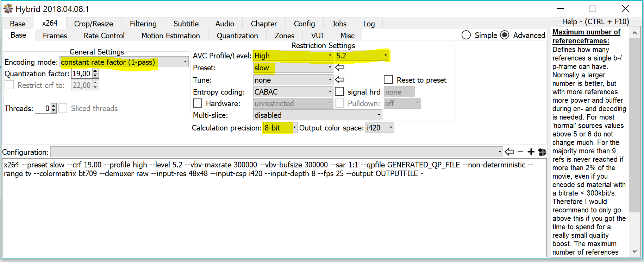Open the Jobs tab
644x262 pixels.
339,24
